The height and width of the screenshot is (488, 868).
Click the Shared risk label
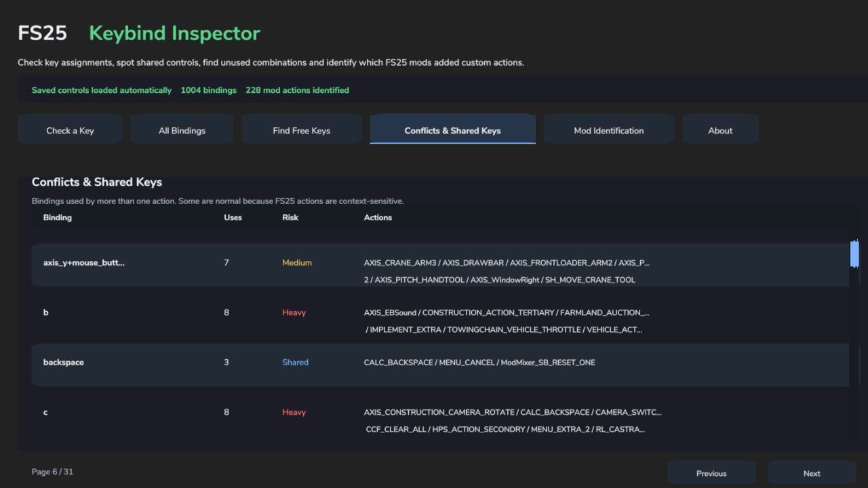tap(295, 362)
